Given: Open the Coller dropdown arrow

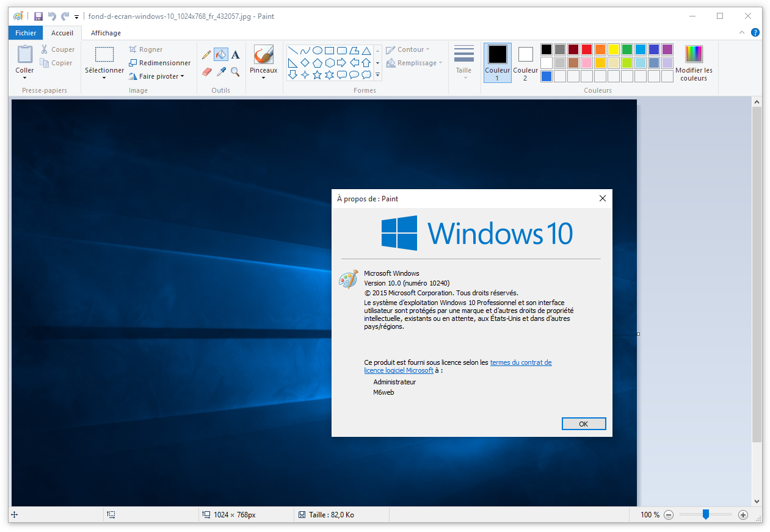Looking at the screenshot, I should (x=25, y=77).
